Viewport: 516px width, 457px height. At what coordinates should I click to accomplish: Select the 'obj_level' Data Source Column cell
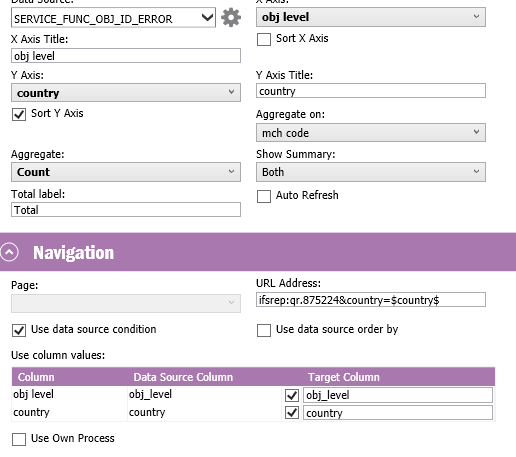coord(204,394)
